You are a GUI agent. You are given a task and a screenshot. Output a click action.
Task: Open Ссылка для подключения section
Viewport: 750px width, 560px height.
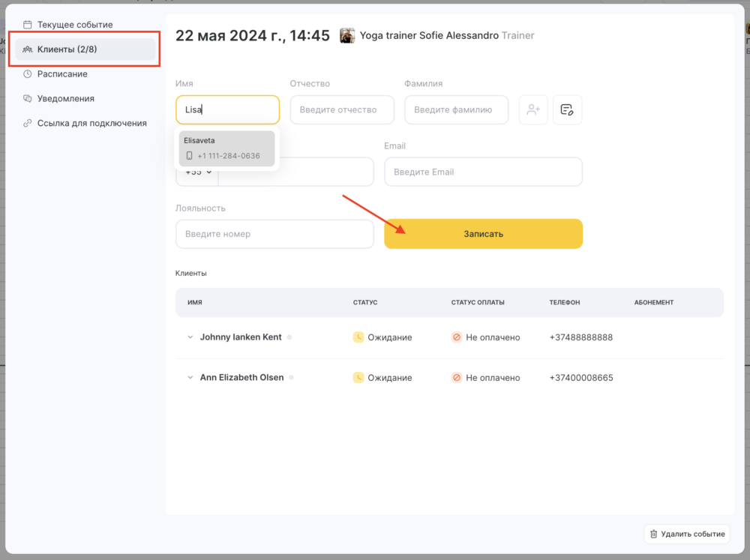point(91,123)
